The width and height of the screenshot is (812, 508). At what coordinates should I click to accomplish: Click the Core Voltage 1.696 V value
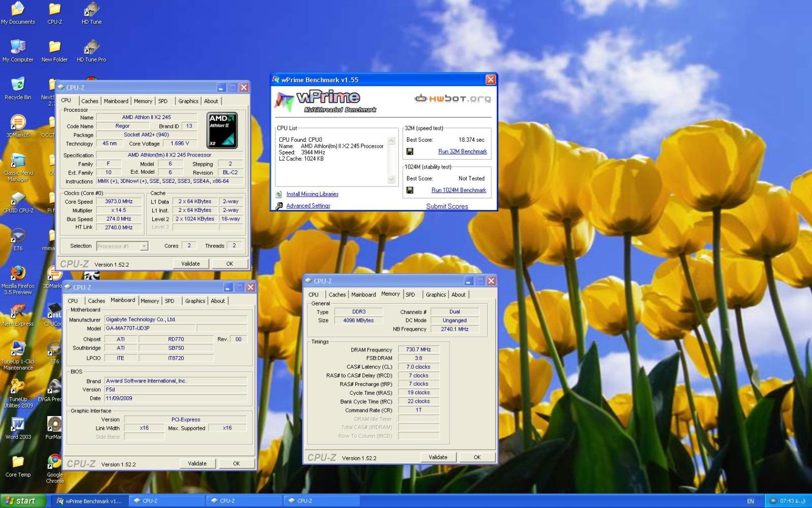(180, 144)
